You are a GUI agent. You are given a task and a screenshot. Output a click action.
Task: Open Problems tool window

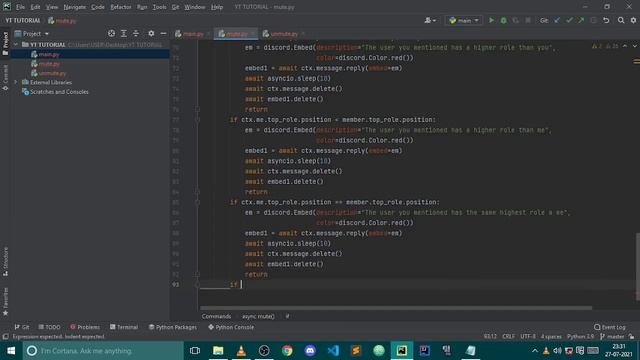click(84, 327)
